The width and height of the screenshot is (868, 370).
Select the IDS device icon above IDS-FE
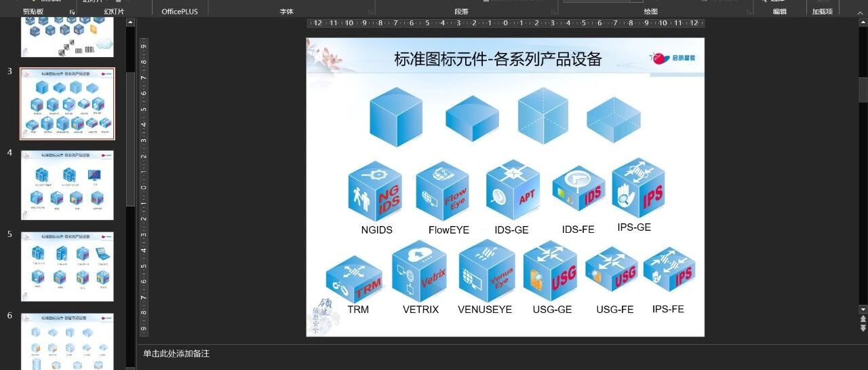pyautogui.click(x=578, y=188)
